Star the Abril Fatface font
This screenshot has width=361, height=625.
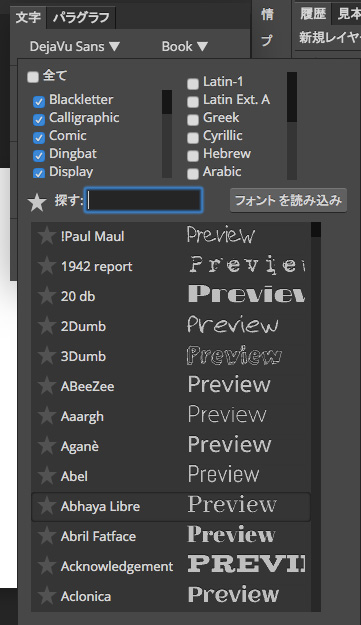46,536
